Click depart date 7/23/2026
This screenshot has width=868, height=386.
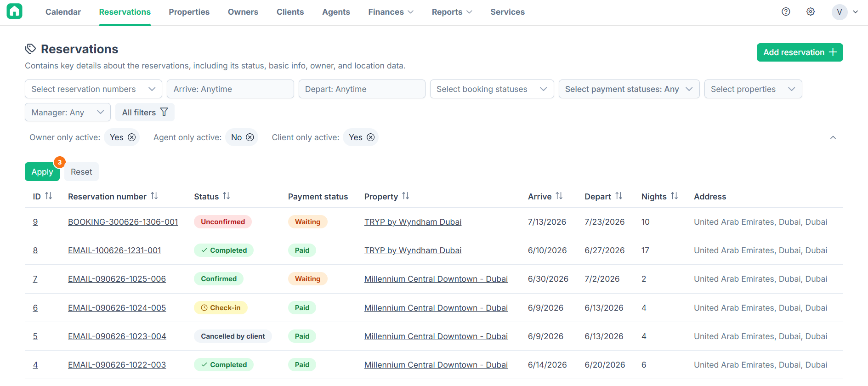coord(605,222)
